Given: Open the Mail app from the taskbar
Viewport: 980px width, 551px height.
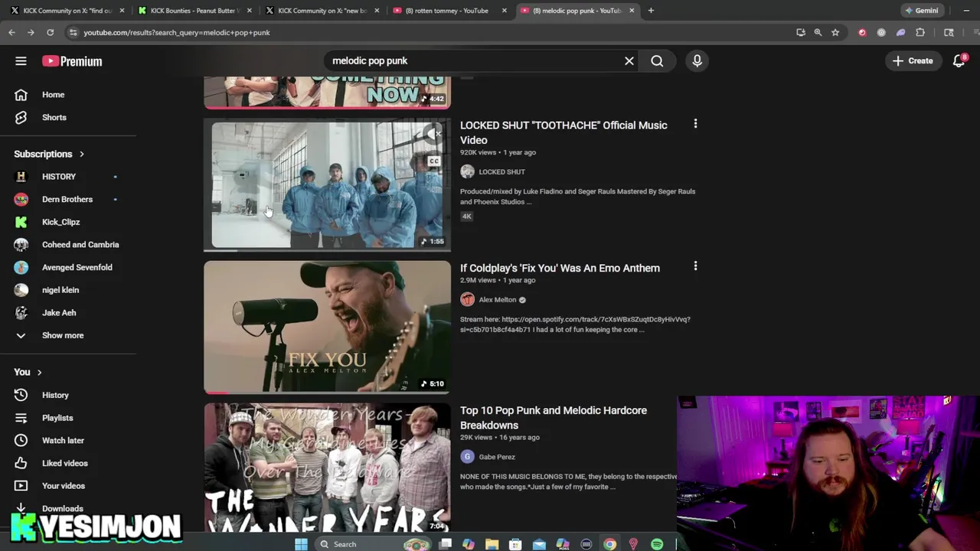Looking at the screenshot, I should click(539, 544).
